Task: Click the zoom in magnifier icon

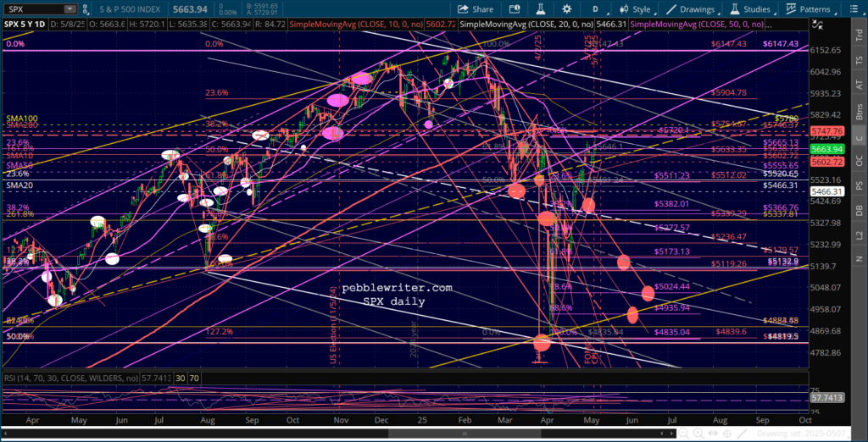Action: (698, 434)
